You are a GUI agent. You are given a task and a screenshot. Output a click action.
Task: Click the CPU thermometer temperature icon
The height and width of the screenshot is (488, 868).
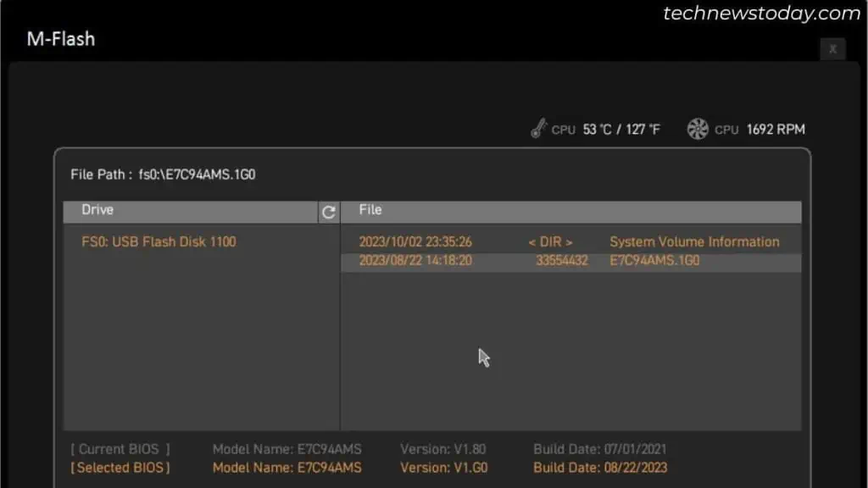(x=540, y=128)
